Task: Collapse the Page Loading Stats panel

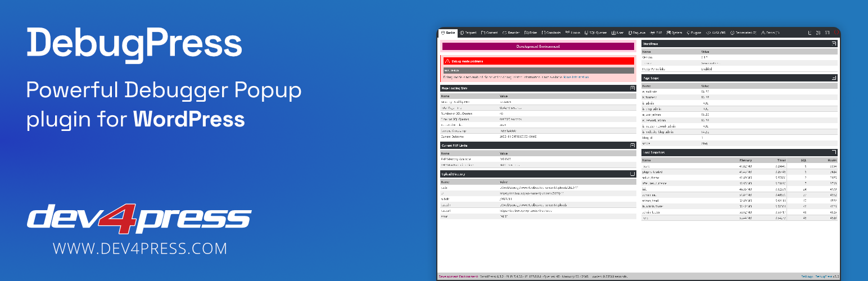Action: (x=632, y=88)
